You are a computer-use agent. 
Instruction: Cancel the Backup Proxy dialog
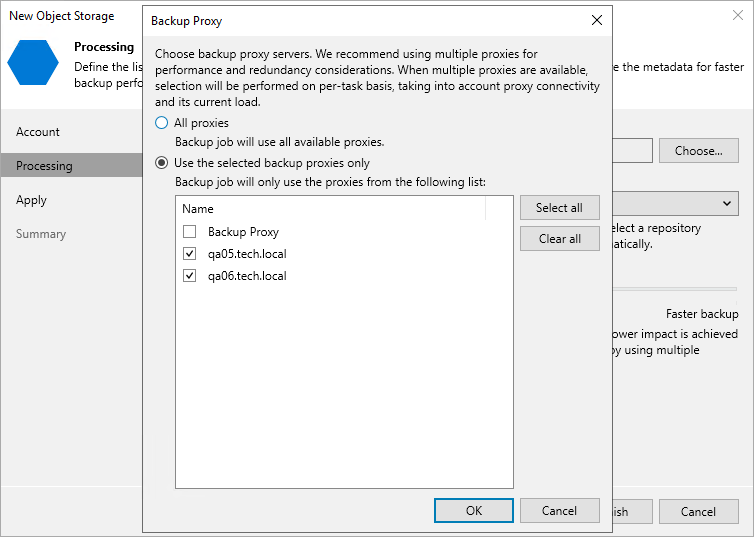(x=560, y=511)
